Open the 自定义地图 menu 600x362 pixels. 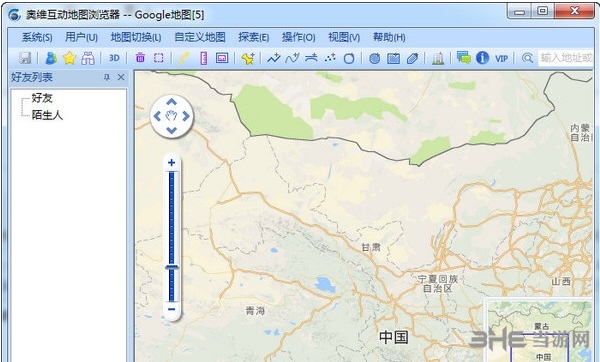click(x=200, y=37)
